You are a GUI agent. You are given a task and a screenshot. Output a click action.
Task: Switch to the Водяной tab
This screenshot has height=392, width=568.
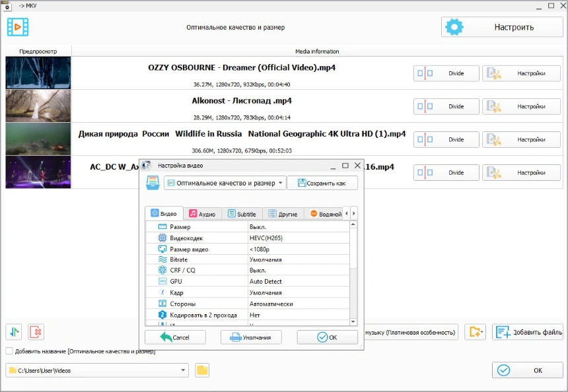pyautogui.click(x=324, y=214)
